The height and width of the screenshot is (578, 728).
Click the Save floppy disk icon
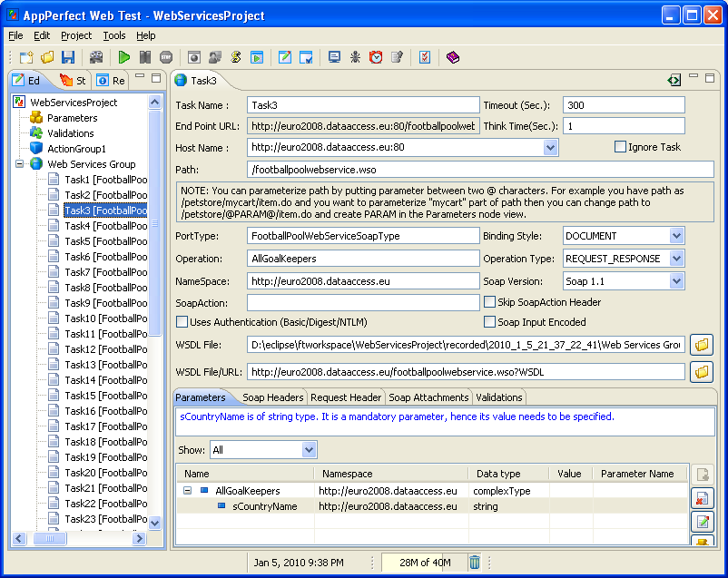click(x=68, y=57)
